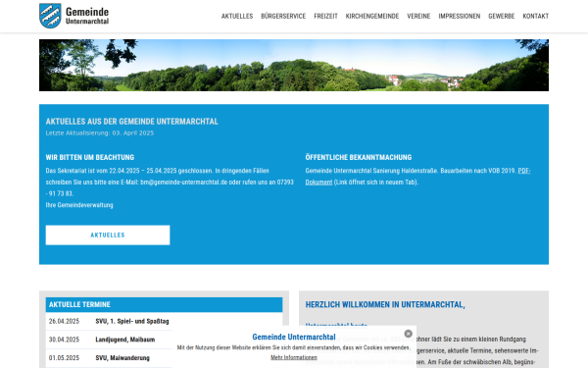Click the Gemeinde Untermarchtal site title text

(87, 16)
